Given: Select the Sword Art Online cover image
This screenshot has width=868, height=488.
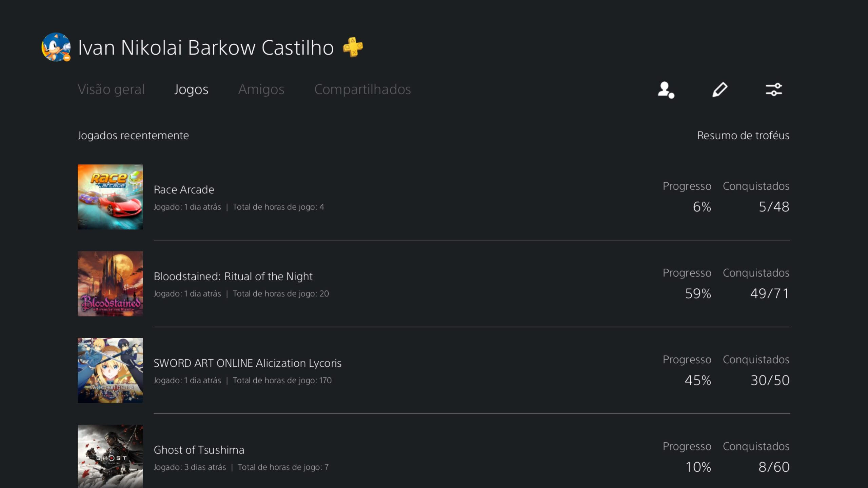Looking at the screenshot, I should point(110,370).
